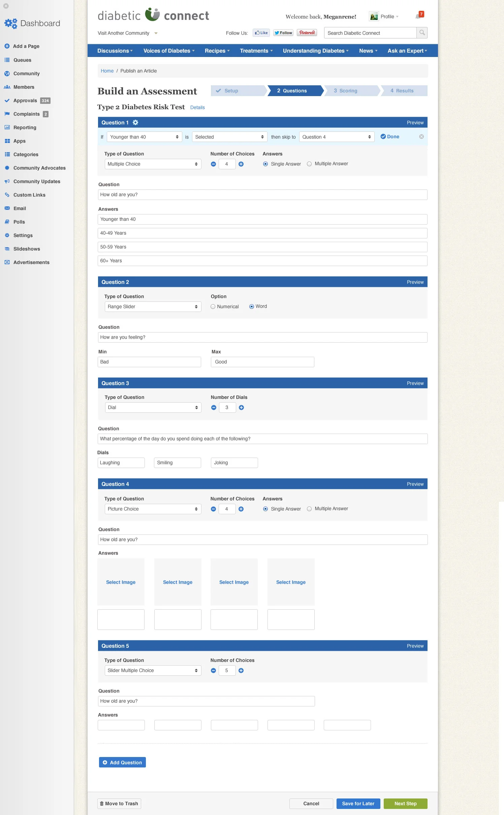
Task: Open the Picture Choice question type dropdown
Action: [153, 509]
